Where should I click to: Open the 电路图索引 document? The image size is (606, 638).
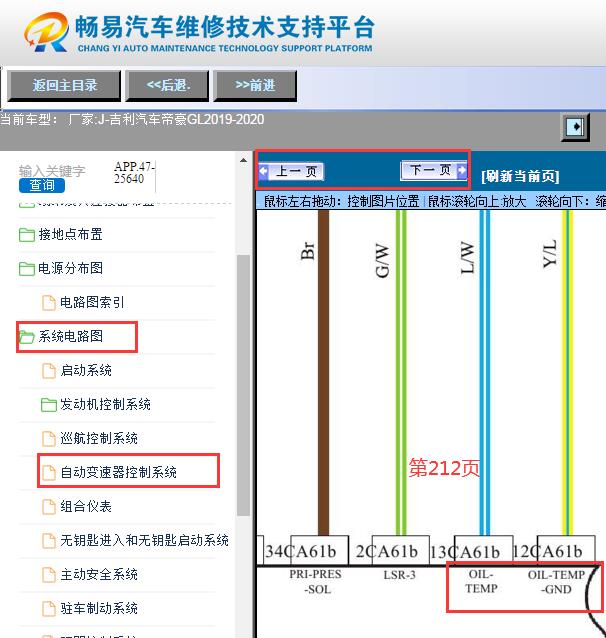[x=92, y=302]
